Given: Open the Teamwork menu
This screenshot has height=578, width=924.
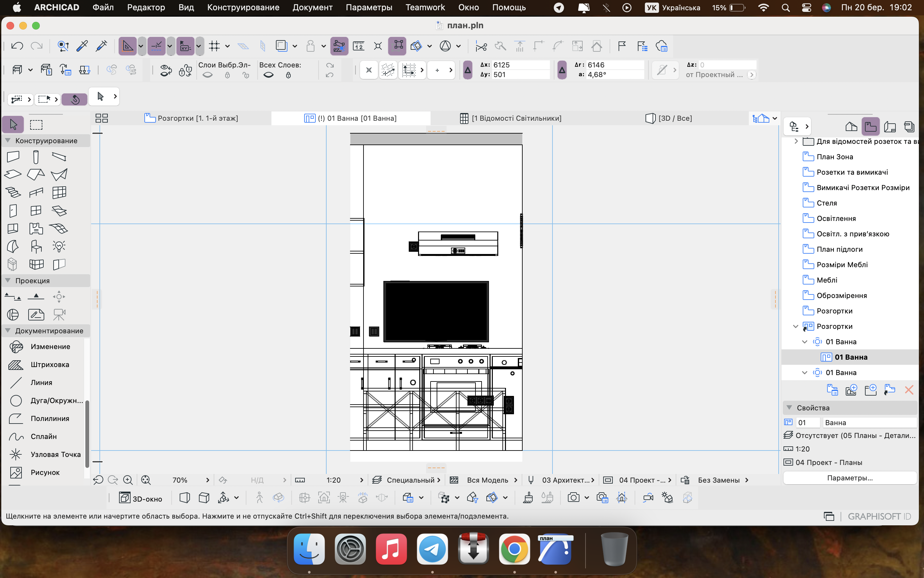Looking at the screenshot, I should tap(425, 7).
